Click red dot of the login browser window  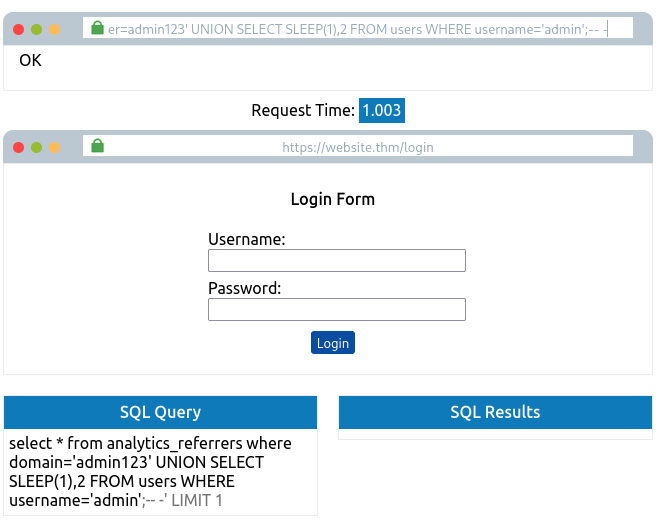pos(19,147)
